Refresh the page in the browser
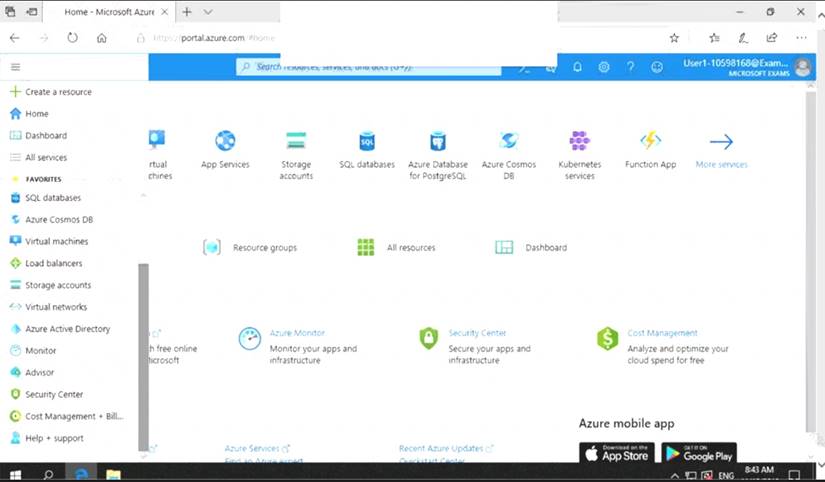This screenshot has width=825, height=482. (x=73, y=38)
